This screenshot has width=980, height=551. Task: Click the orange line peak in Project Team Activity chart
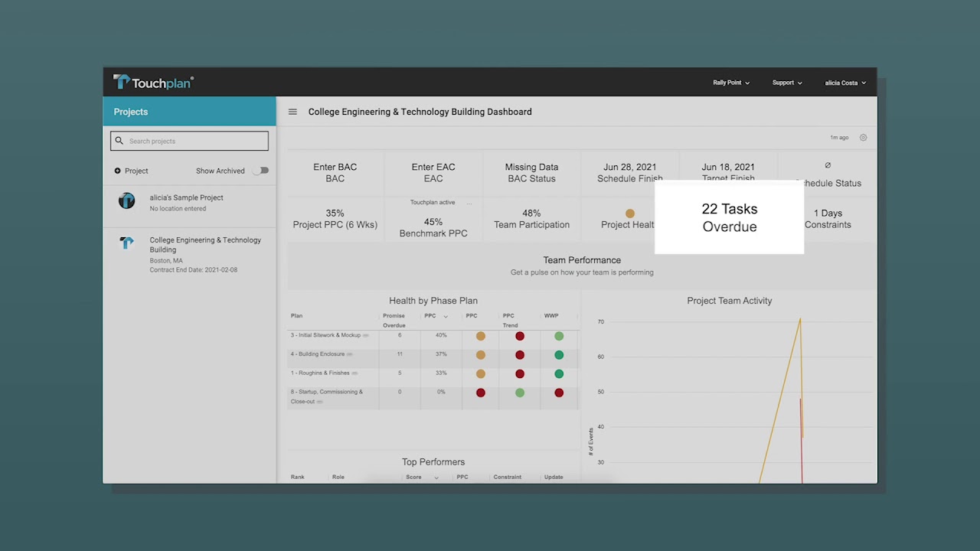pyautogui.click(x=800, y=319)
